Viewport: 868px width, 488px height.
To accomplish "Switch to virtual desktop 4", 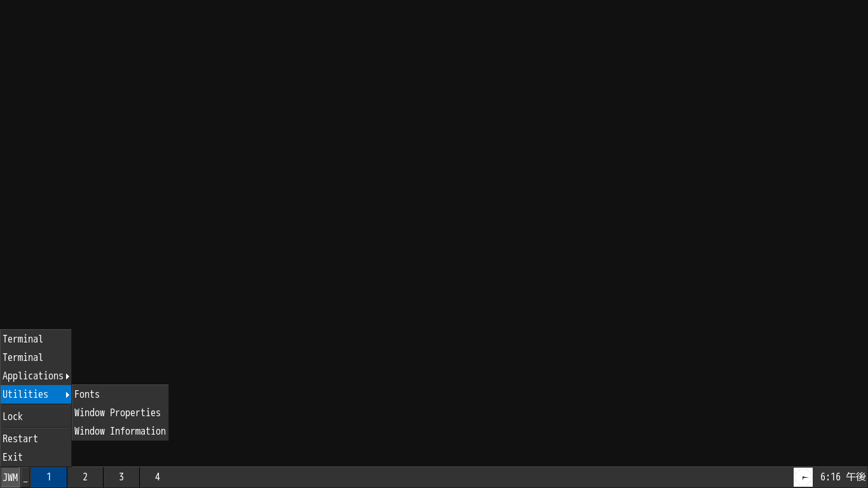I will coord(158,477).
